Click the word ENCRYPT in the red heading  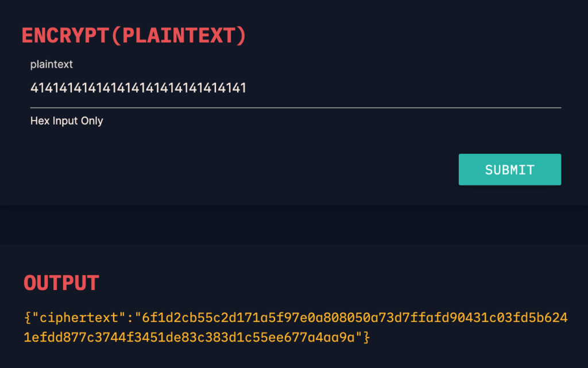[65, 36]
